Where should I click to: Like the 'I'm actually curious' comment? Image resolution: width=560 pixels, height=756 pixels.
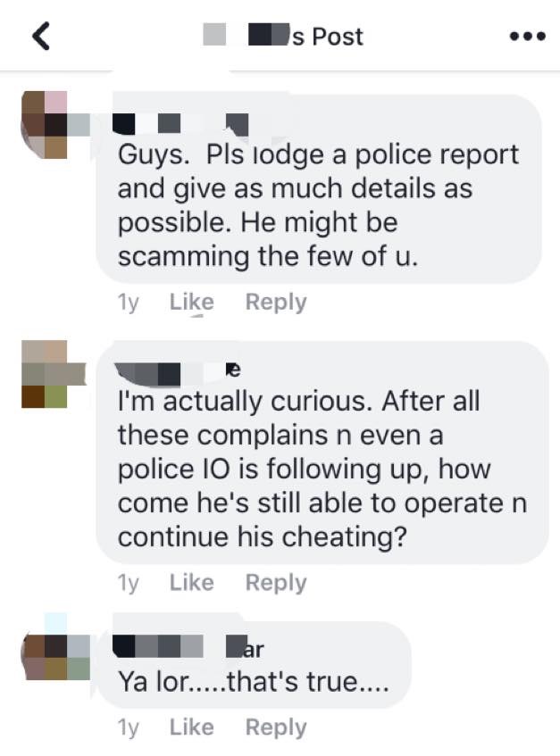tap(191, 583)
